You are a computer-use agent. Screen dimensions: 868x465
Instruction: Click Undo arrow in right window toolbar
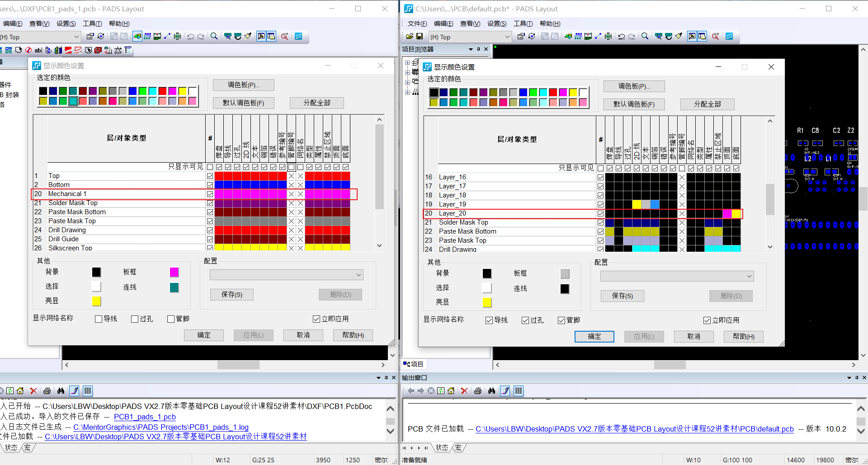(x=622, y=37)
